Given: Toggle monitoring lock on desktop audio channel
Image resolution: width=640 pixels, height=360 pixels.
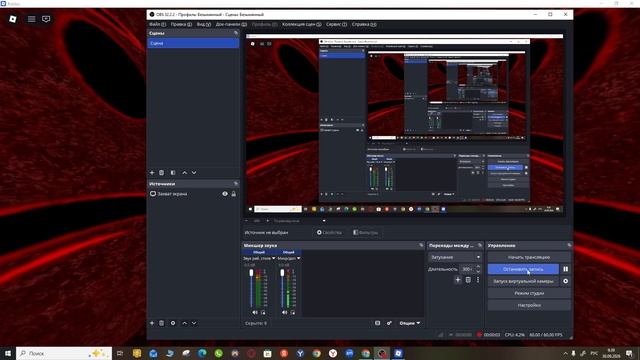Looking at the screenshot, I should (263, 313).
